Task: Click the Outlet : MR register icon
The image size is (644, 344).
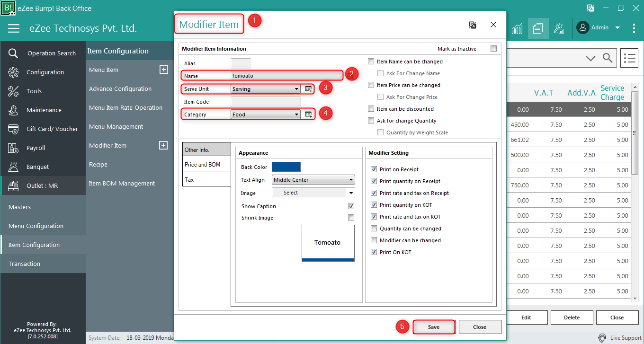Action: 13,185
